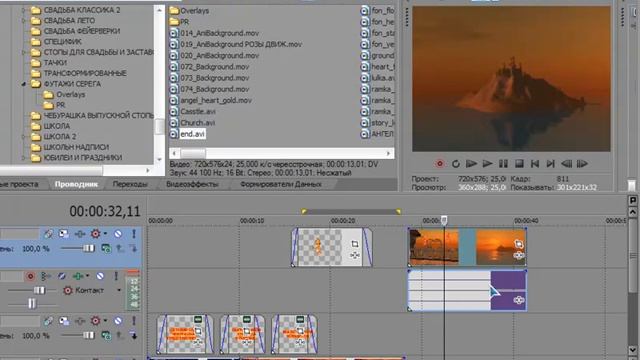
Task: Open automation settings gear on first video track
Action: [96, 234]
